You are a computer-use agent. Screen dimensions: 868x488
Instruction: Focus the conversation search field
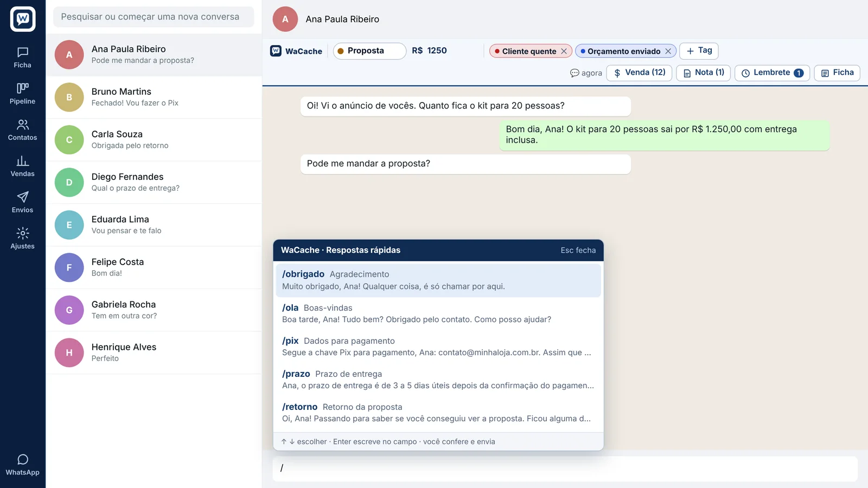[x=154, y=17]
